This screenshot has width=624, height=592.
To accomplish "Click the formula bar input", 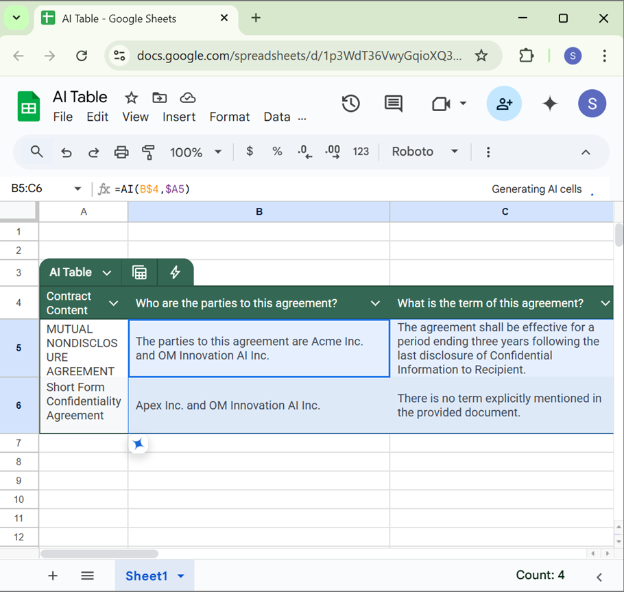I will pyautogui.click(x=300, y=189).
